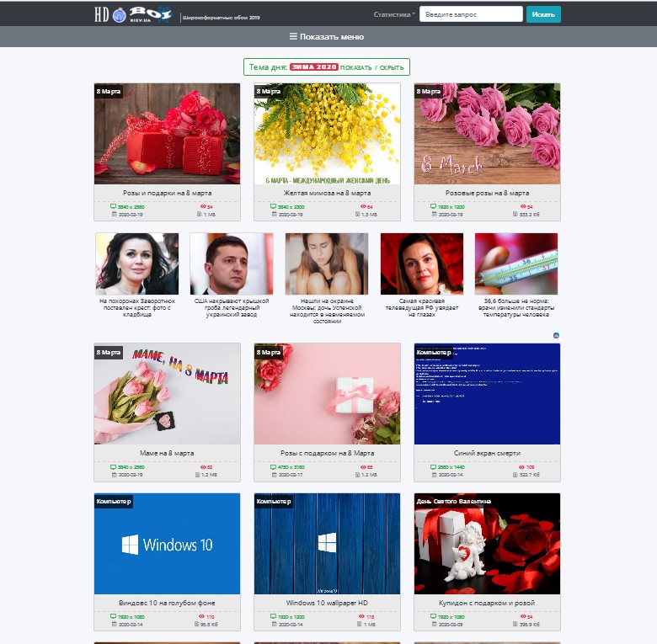Focus the Введите запрос search field

pyautogui.click(x=471, y=14)
